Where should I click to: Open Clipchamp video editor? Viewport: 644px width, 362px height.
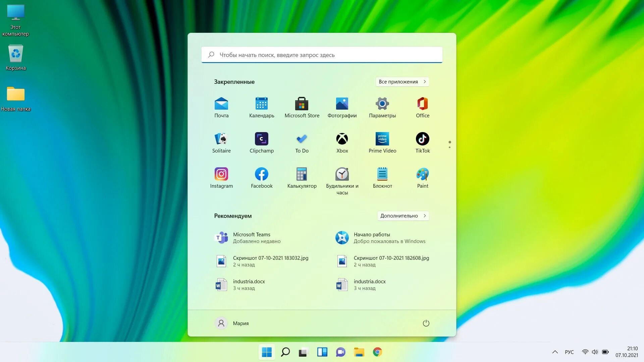pyautogui.click(x=261, y=139)
